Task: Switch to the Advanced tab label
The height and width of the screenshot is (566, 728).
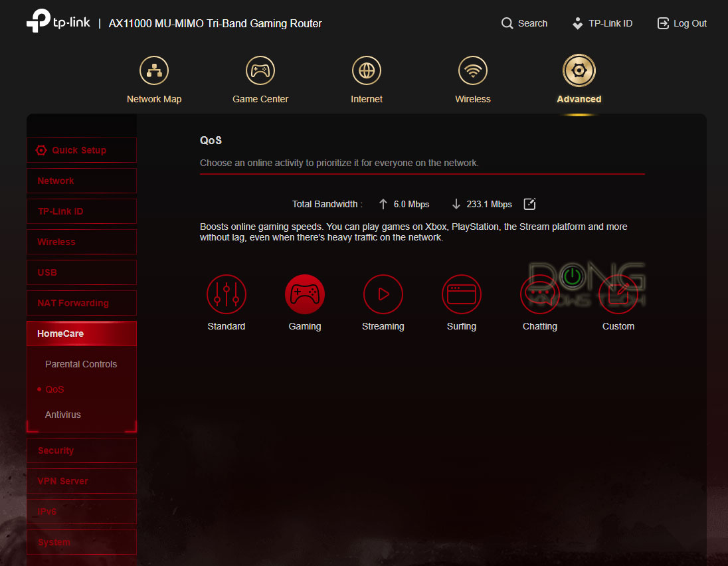Action: click(x=579, y=99)
